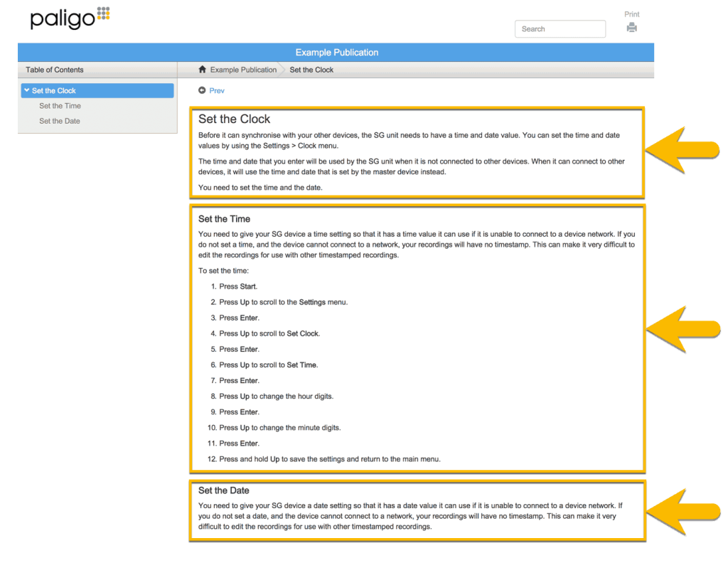
Task: Click the Set the Time section heading
Action: click(x=224, y=219)
